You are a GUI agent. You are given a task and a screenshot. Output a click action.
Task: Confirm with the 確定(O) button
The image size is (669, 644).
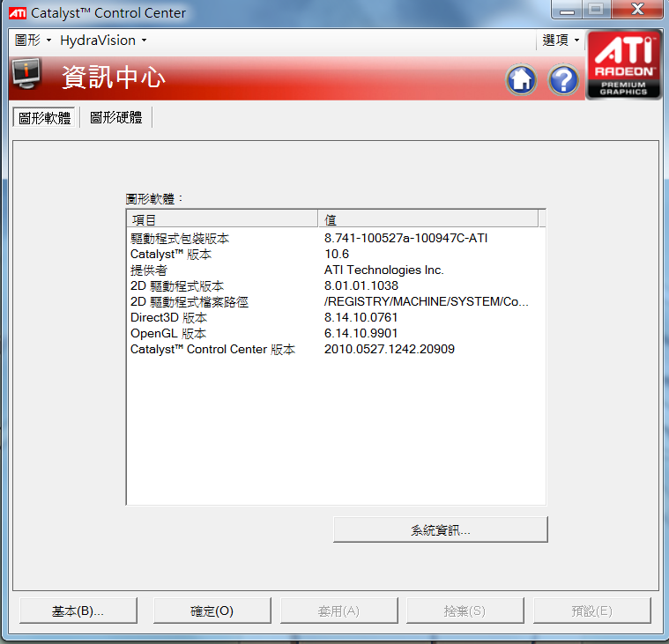pyautogui.click(x=212, y=611)
